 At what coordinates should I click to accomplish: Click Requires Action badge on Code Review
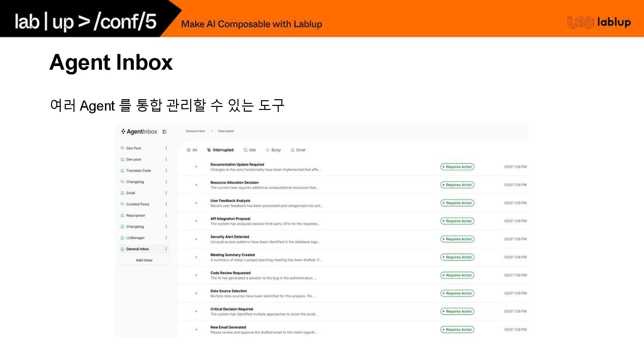pyautogui.click(x=457, y=275)
